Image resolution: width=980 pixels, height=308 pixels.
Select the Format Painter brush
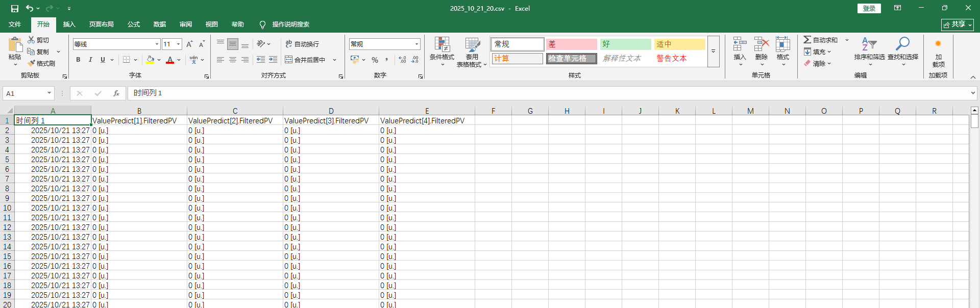pyautogui.click(x=31, y=63)
